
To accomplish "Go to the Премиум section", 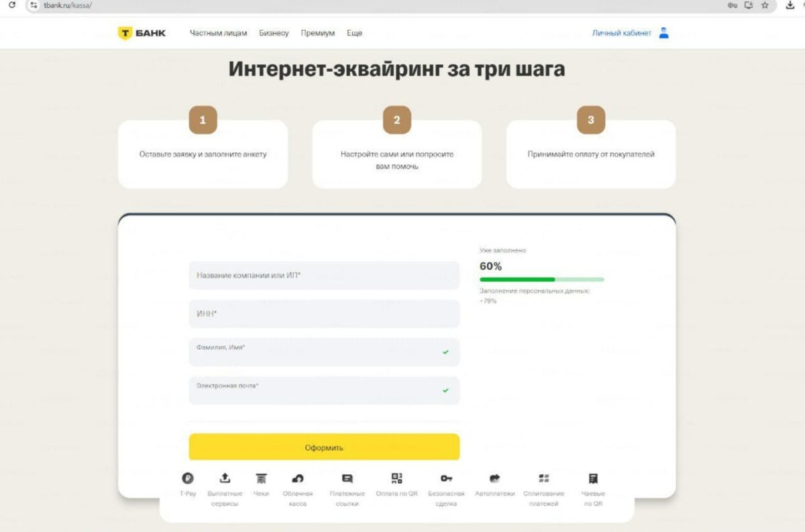I will (317, 33).
